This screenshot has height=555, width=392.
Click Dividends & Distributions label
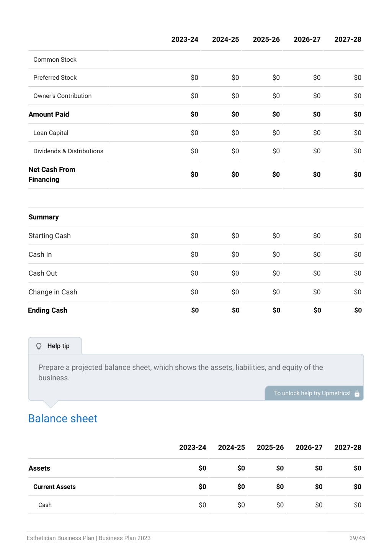point(68,151)
